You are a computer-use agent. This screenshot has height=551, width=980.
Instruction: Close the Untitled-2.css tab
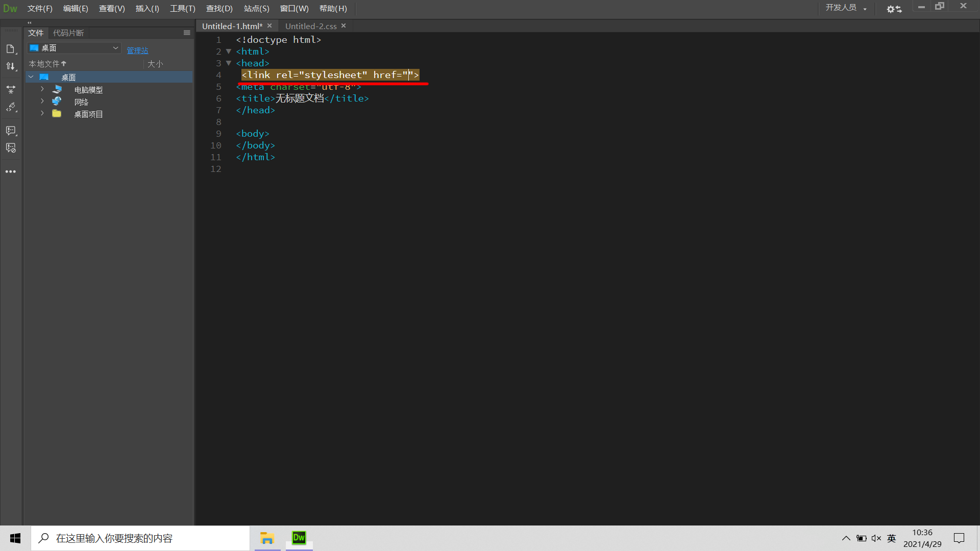pyautogui.click(x=344, y=26)
